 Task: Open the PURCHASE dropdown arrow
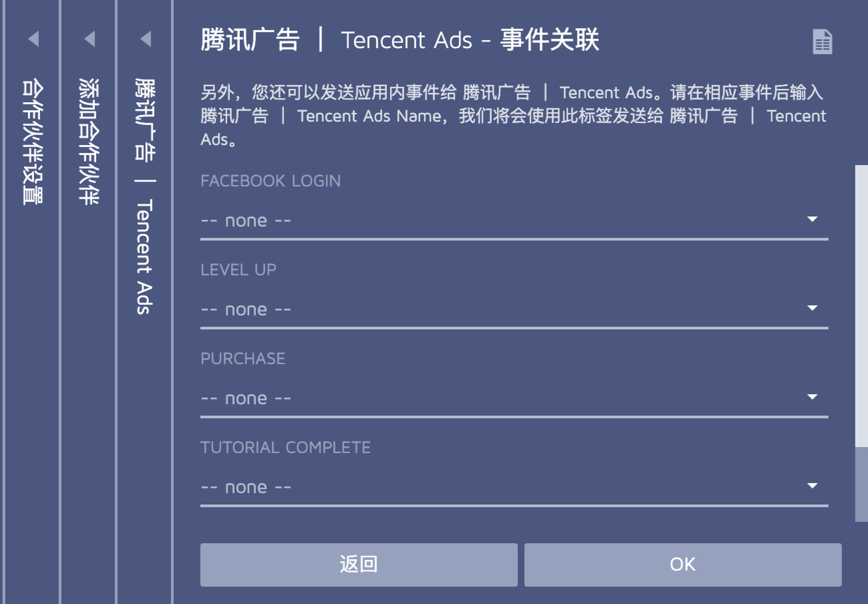tap(812, 397)
